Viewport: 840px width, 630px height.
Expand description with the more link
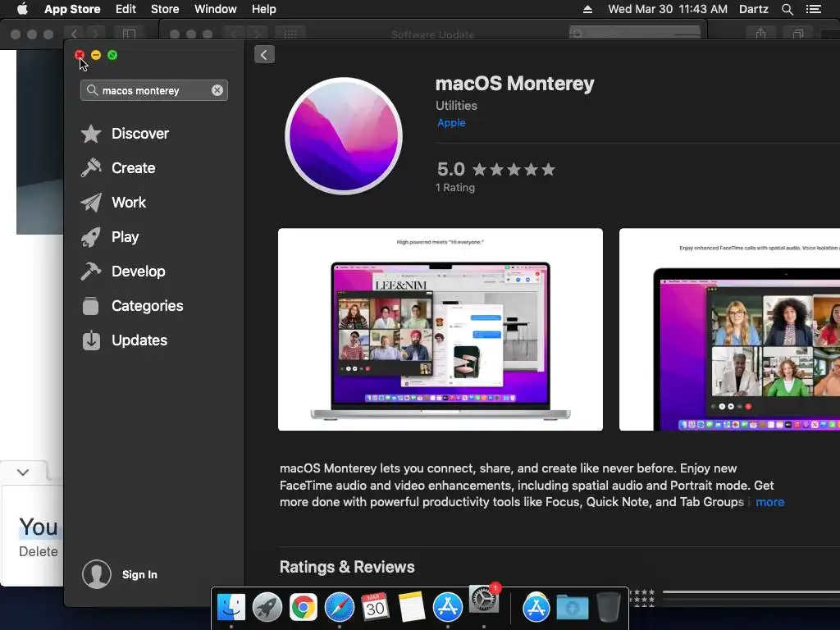(x=769, y=502)
